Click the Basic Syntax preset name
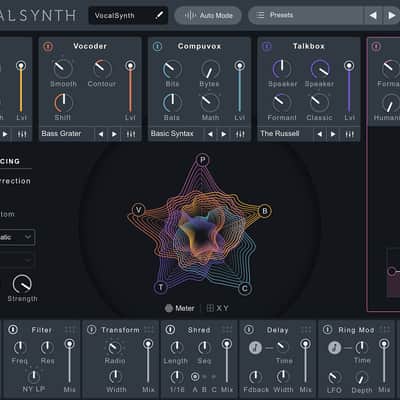This screenshot has width=400, height=400. tap(172, 134)
